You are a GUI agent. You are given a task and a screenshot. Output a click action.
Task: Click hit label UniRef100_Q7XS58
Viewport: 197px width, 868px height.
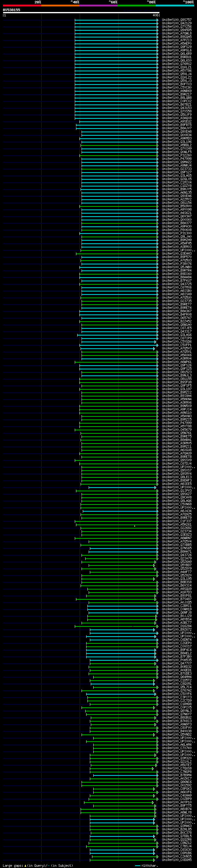tap(177, 111)
